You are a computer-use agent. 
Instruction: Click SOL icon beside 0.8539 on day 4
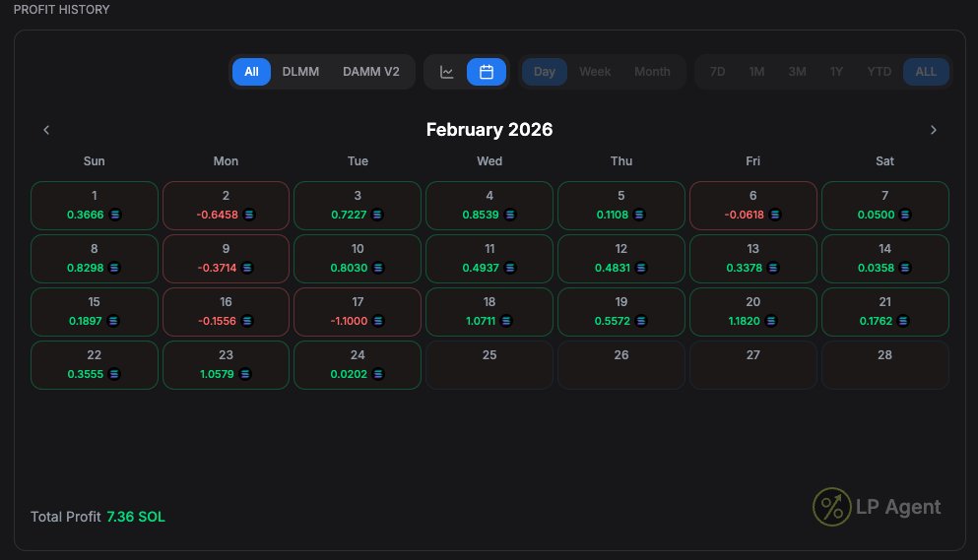(x=510, y=215)
